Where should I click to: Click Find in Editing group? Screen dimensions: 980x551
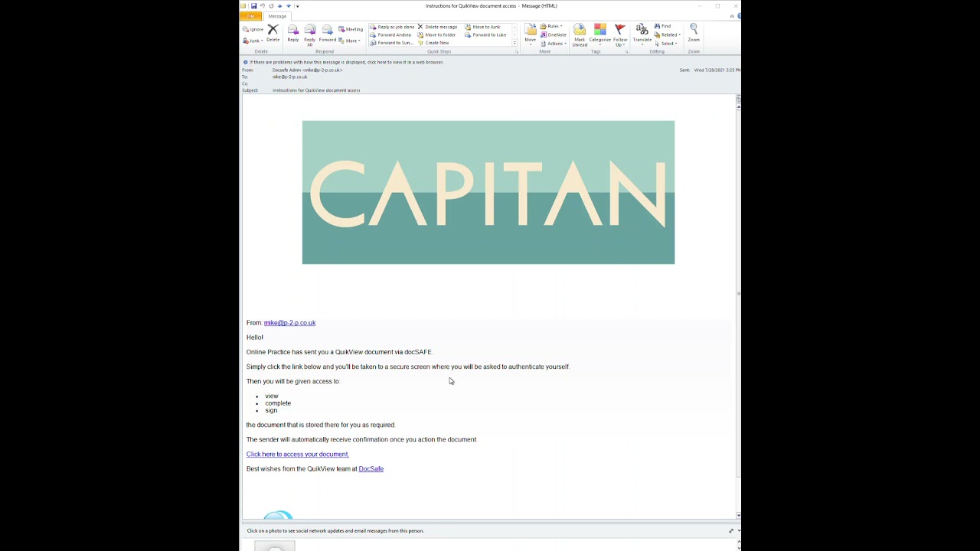[663, 26]
